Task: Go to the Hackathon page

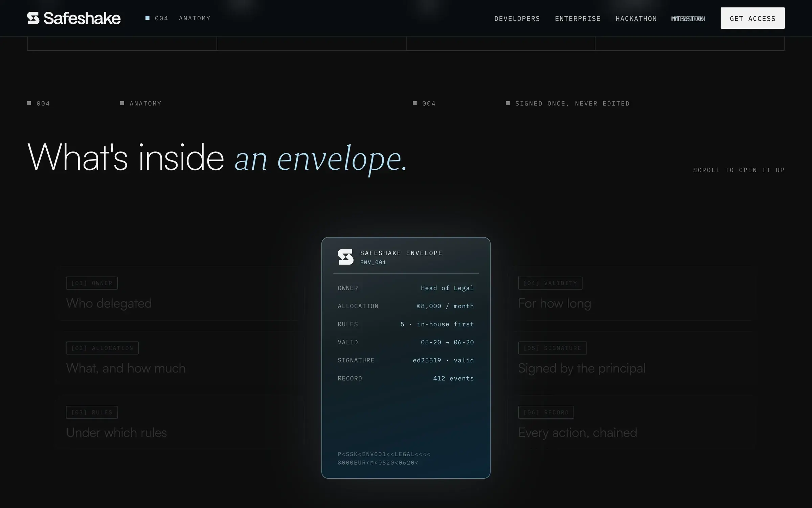Action: pyautogui.click(x=636, y=19)
